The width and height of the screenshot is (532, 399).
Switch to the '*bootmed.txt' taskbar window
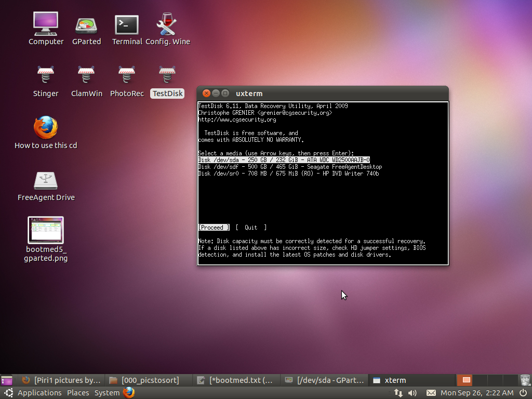click(236, 380)
